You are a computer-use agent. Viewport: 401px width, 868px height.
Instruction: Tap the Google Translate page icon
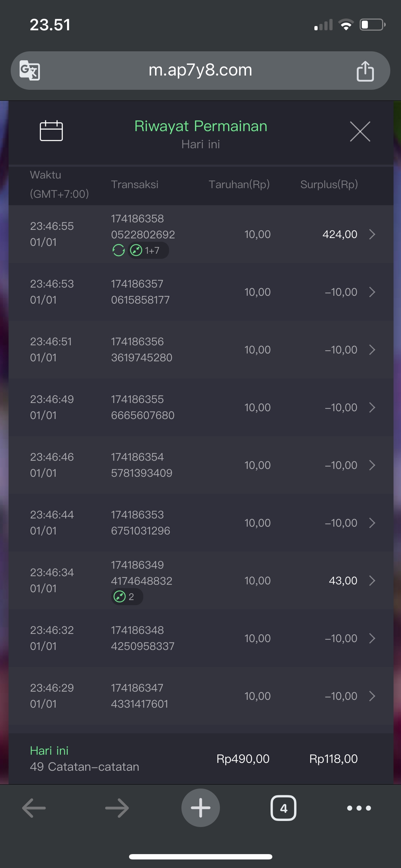coord(30,70)
